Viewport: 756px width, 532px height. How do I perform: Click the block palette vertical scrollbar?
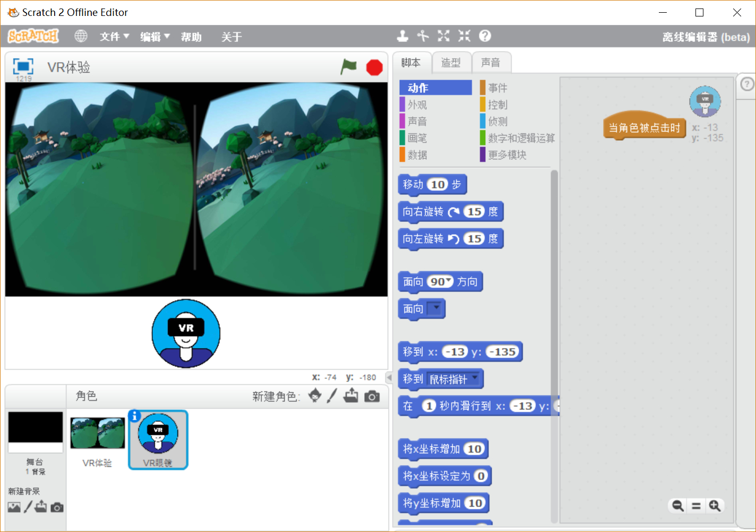coord(554,346)
